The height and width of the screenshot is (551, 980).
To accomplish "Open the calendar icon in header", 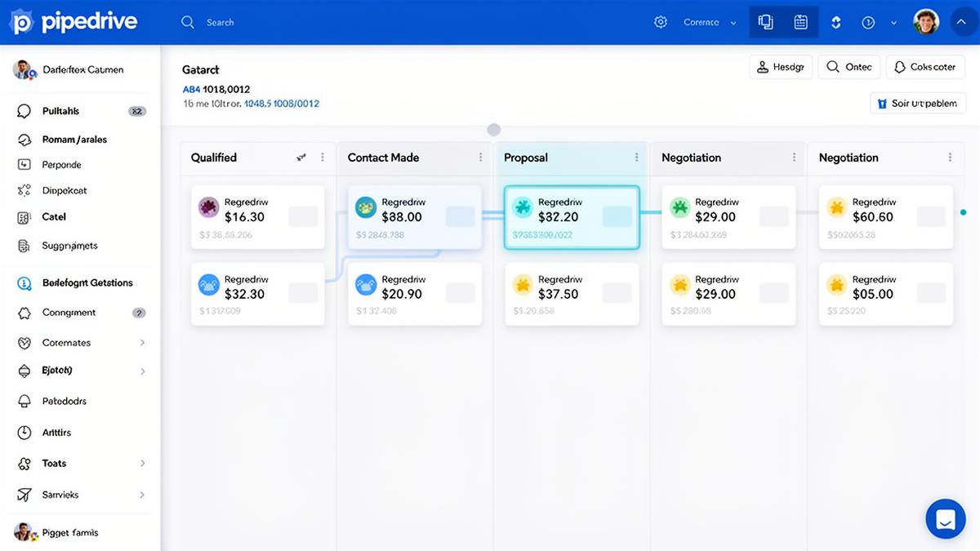I will pyautogui.click(x=800, y=22).
